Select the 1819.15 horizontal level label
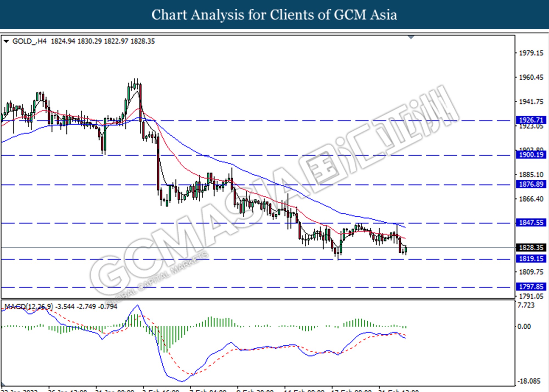 [531, 259]
